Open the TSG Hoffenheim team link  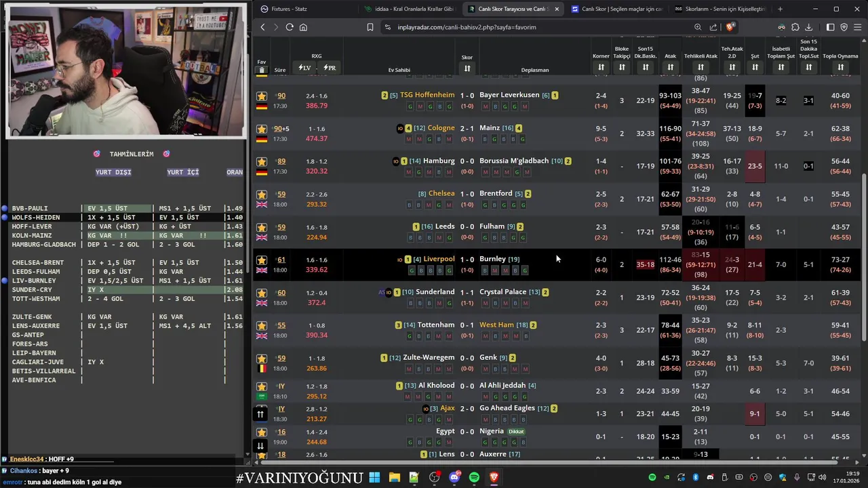[x=427, y=95]
